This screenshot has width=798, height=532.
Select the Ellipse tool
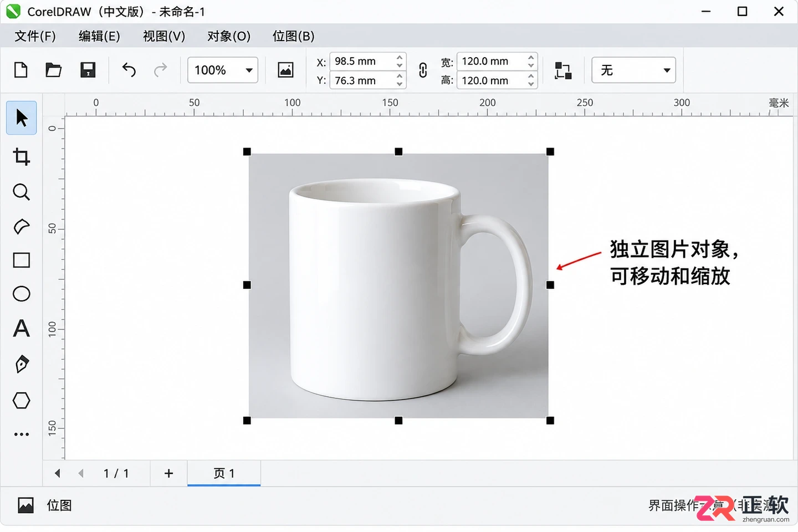pos(22,294)
